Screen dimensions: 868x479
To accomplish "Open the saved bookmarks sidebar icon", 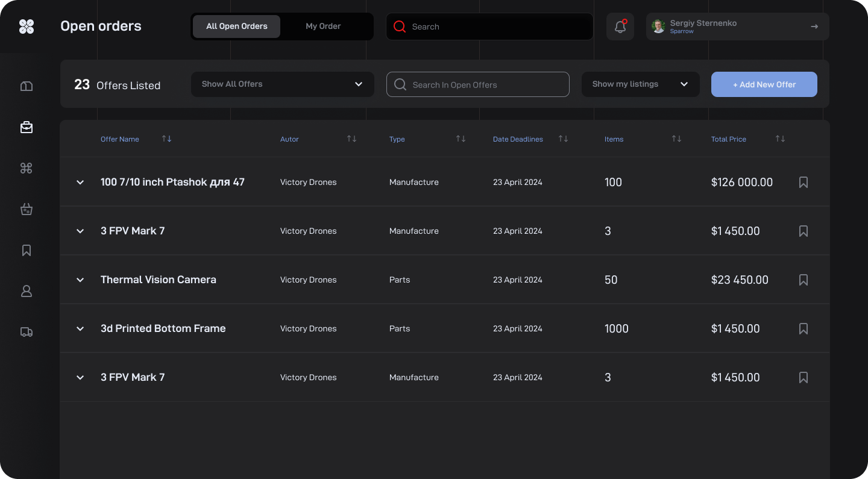I will (27, 250).
